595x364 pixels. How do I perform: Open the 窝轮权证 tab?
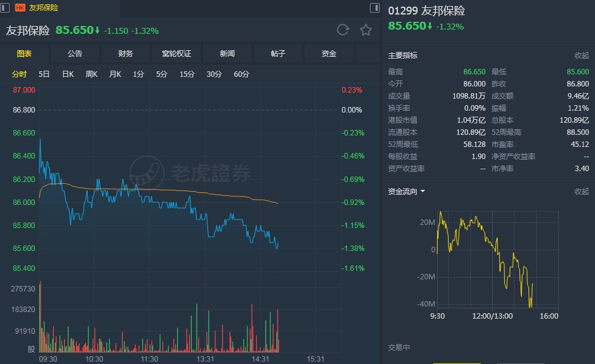177,54
